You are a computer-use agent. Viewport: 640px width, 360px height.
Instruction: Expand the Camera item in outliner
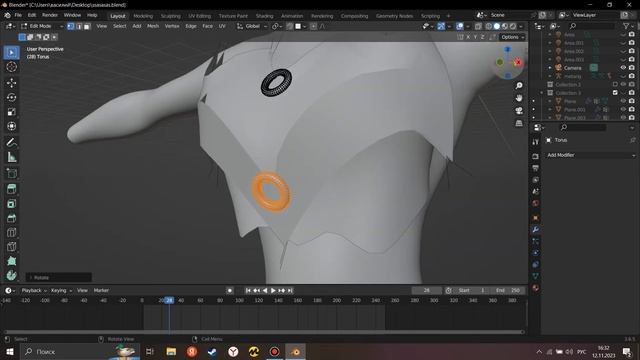pos(550,68)
